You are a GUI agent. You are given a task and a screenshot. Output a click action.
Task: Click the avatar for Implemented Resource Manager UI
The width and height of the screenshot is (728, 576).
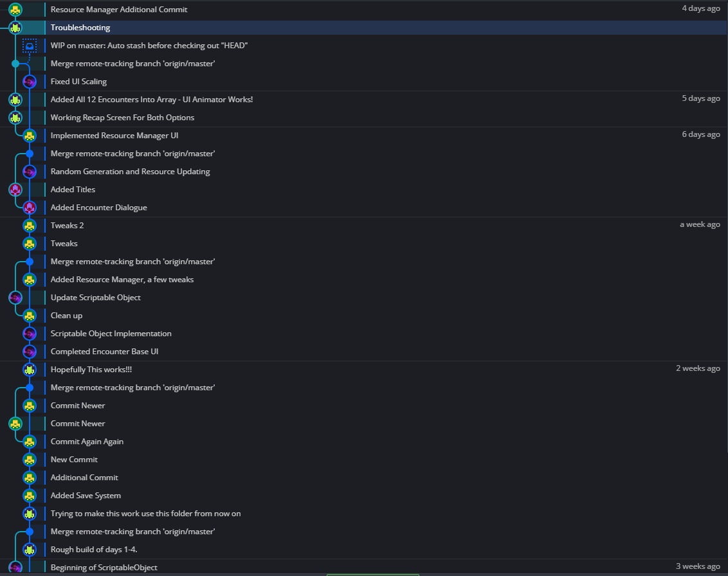[30, 136]
